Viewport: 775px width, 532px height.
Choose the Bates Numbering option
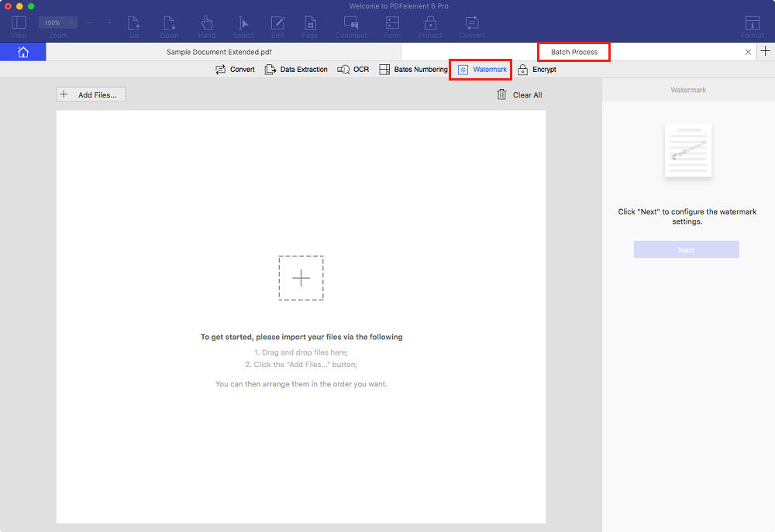[x=413, y=70]
